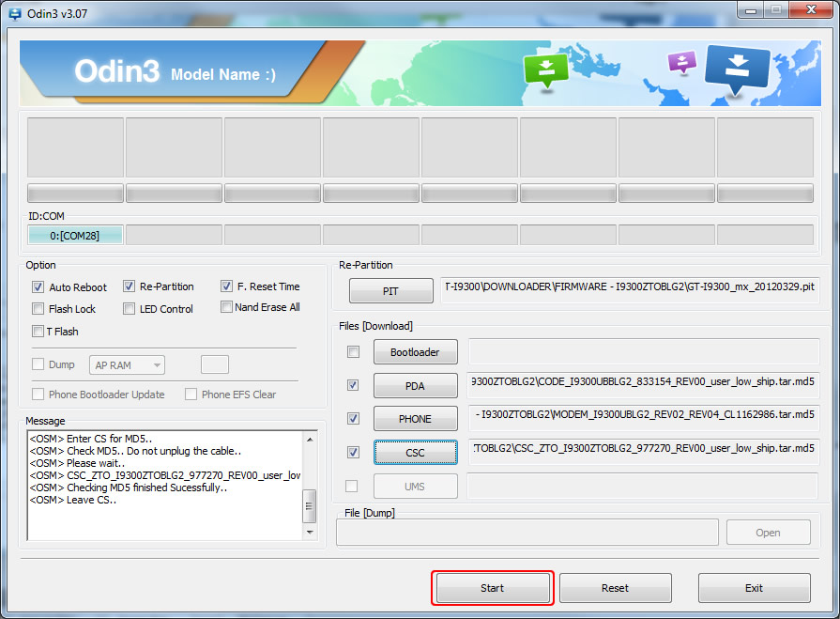Uncheck the Re-Partition option

(x=130, y=286)
